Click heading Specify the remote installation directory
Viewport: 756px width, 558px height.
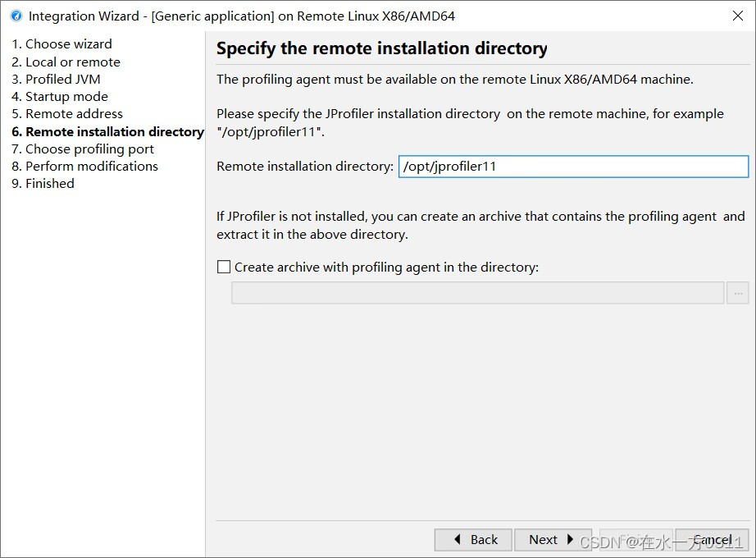[x=382, y=48]
